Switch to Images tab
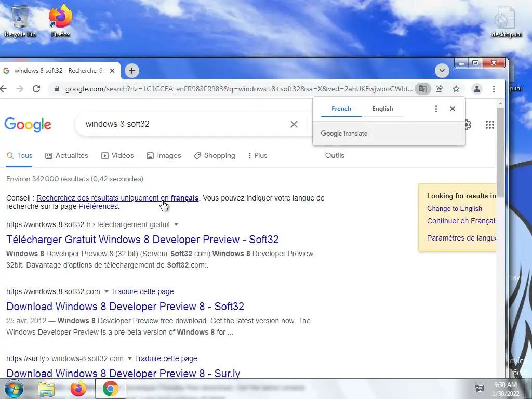The image size is (532, 399). pyautogui.click(x=164, y=156)
